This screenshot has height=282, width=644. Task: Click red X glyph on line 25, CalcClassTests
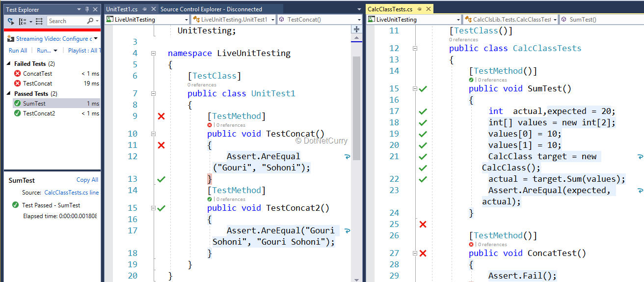pos(423,224)
